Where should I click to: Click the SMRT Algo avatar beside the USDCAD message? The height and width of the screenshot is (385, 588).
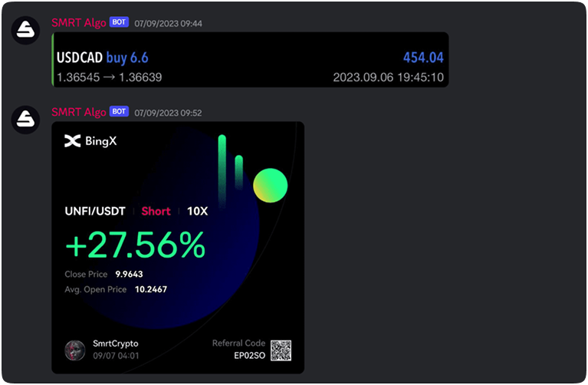(26, 30)
